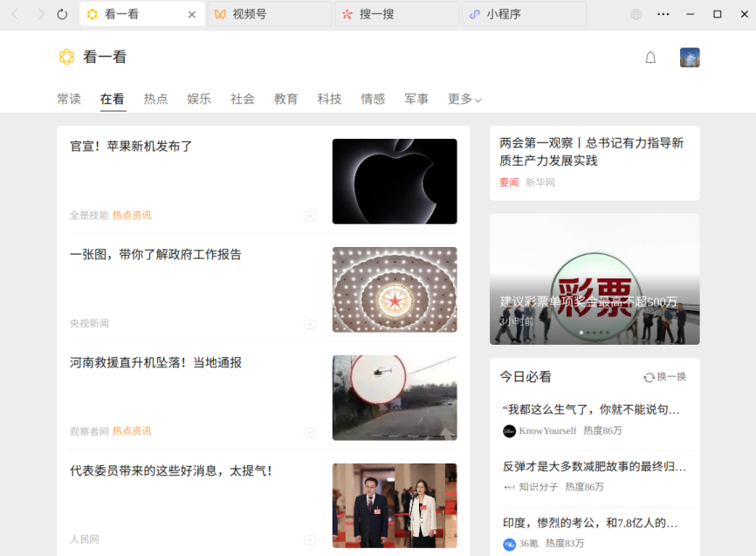The height and width of the screenshot is (556, 756).
Task: Switch to the 搜一搜 tab
Action: [397, 14]
